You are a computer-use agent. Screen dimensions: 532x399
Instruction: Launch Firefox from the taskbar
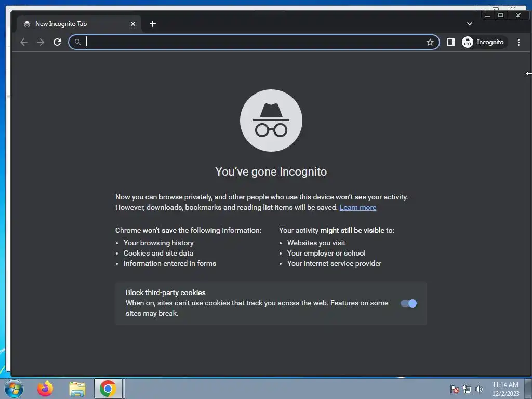[x=45, y=389]
